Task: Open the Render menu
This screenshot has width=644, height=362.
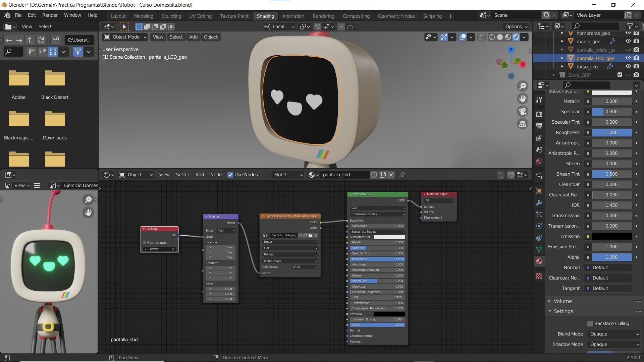Action: click(50, 15)
